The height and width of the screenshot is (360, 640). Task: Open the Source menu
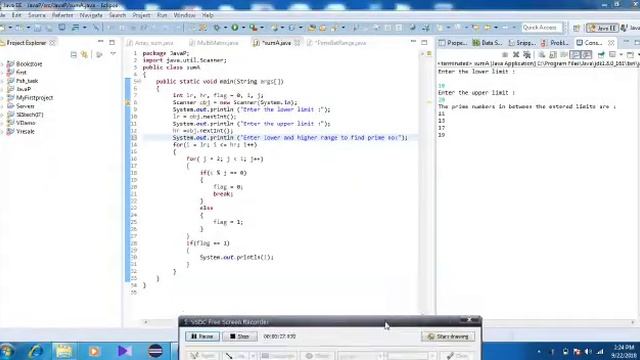(37, 15)
